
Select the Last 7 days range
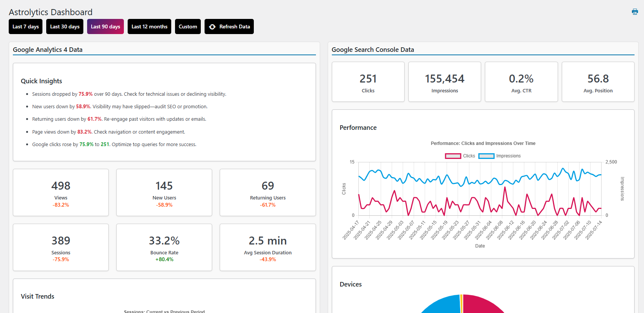click(25, 26)
